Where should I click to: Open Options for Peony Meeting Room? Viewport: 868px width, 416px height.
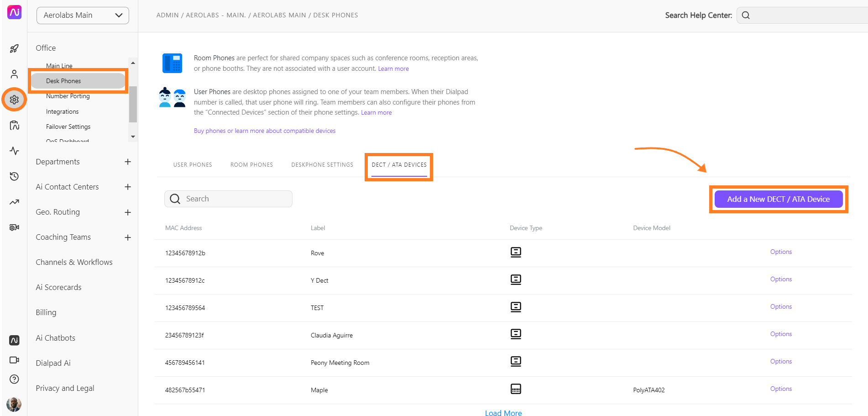[781, 361]
